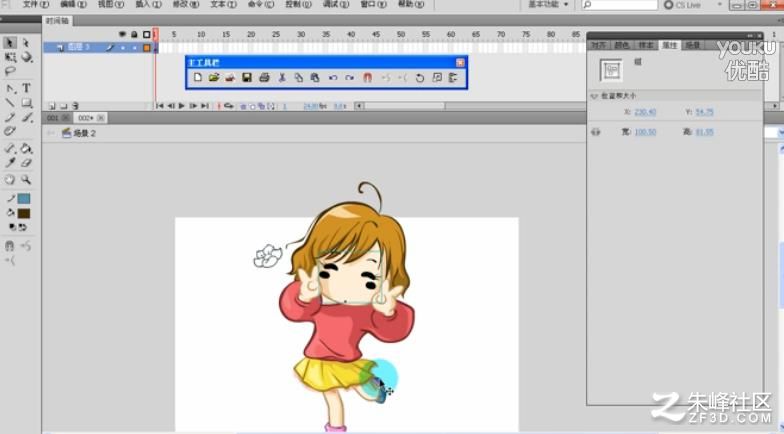Click the Save floppy disk icon
The image size is (784, 434).
(x=246, y=78)
